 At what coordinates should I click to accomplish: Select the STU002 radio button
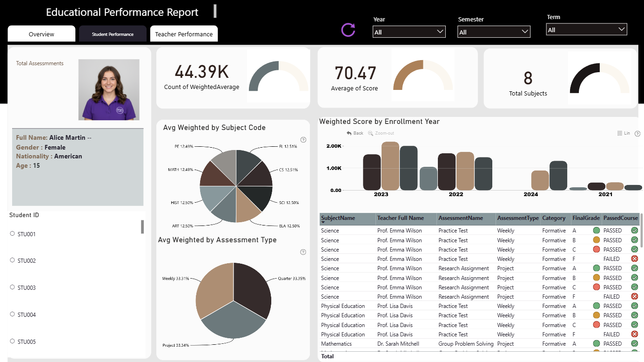(13, 260)
